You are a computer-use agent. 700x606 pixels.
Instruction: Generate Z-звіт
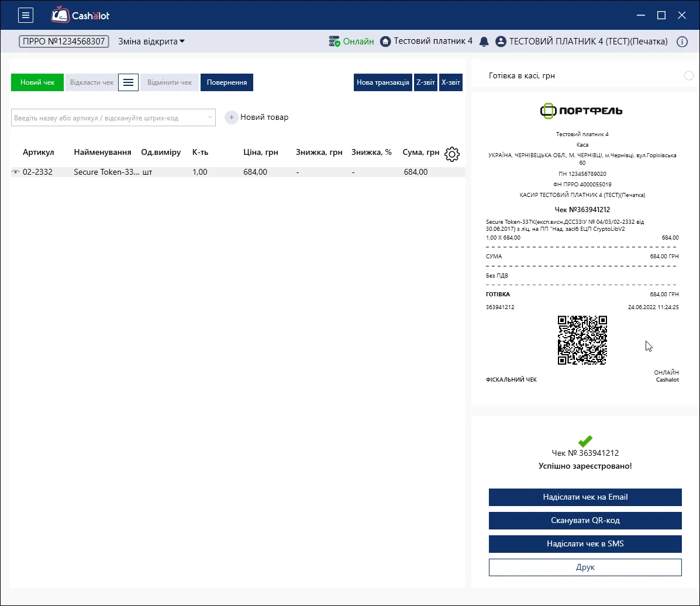click(426, 82)
